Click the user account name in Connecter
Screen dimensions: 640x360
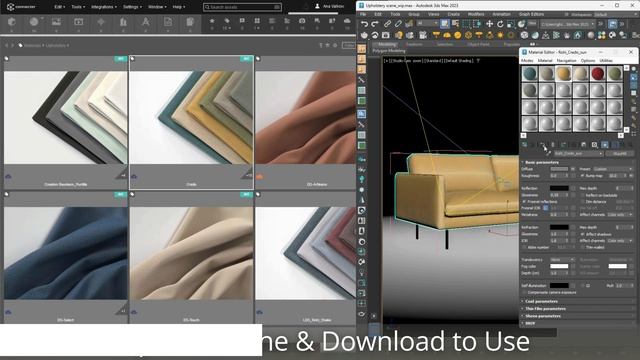tap(333, 7)
